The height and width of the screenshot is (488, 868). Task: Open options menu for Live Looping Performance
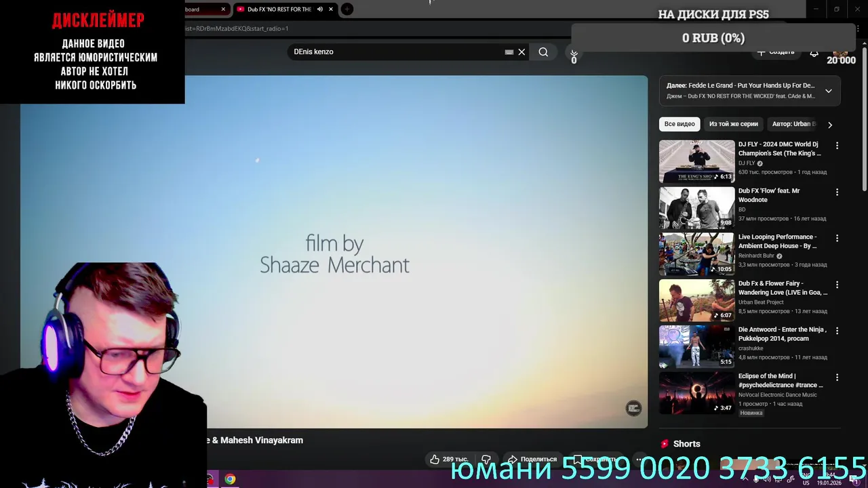837,239
